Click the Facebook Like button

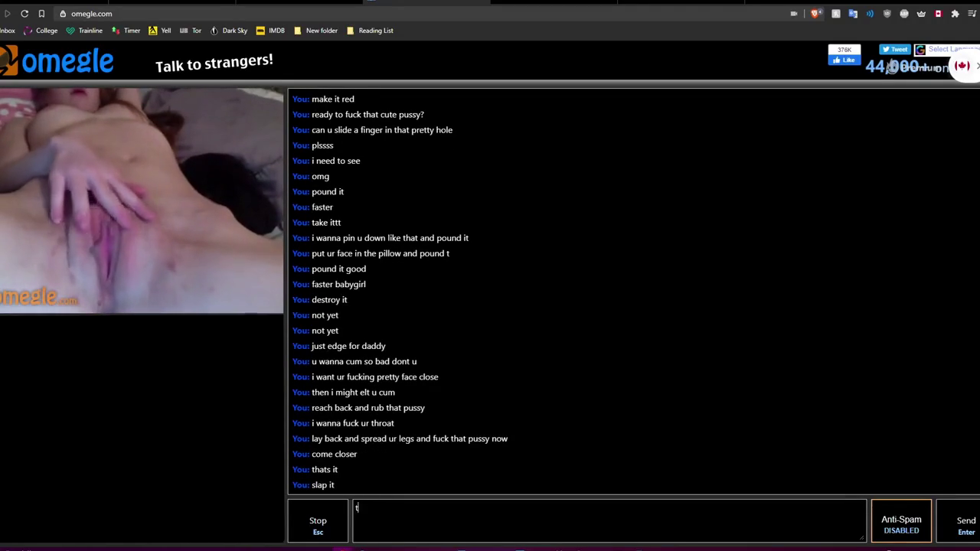(844, 60)
